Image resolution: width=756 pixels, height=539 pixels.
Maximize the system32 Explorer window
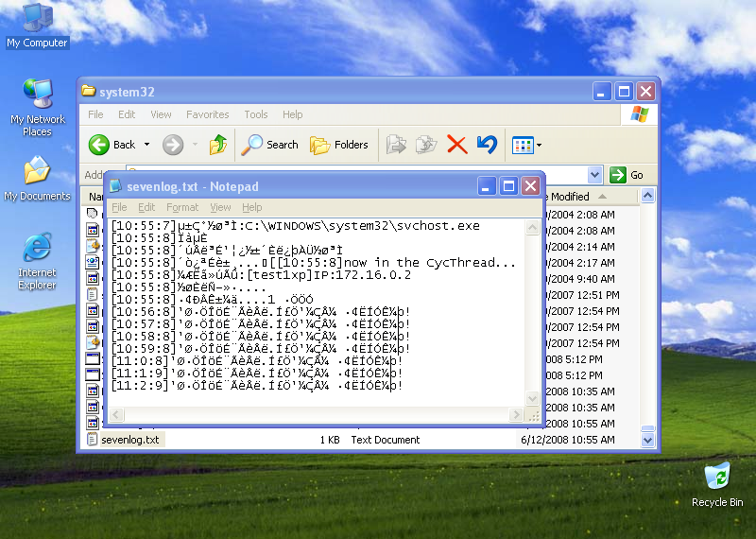pyautogui.click(x=624, y=91)
